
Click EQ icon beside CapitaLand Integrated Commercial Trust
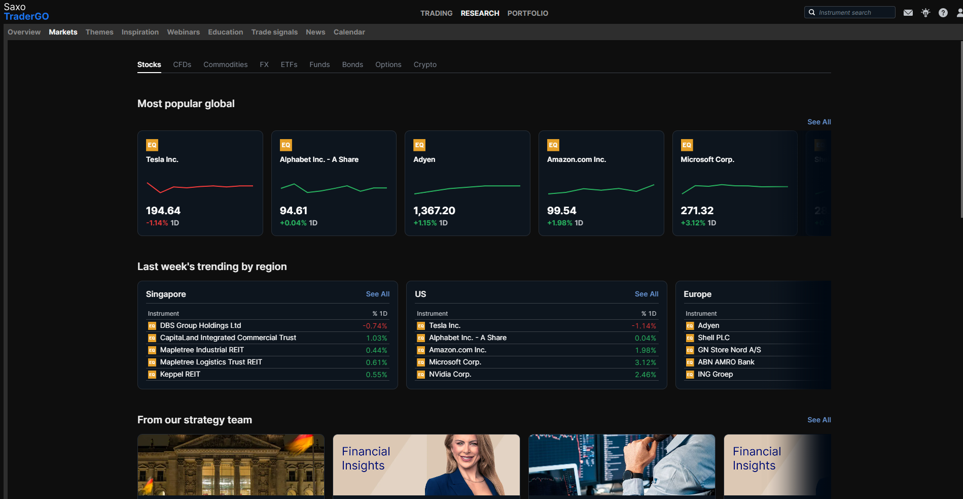click(x=152, y=338)
